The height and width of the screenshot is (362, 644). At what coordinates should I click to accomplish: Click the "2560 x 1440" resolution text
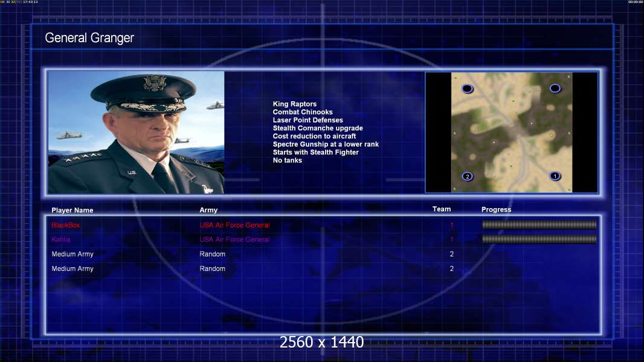click(321, 342)
